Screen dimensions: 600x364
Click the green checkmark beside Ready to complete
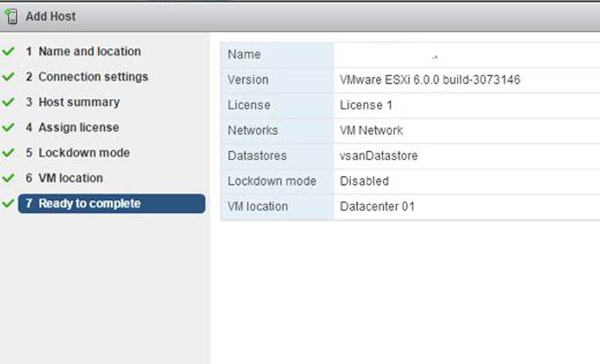tap(9, 204)
